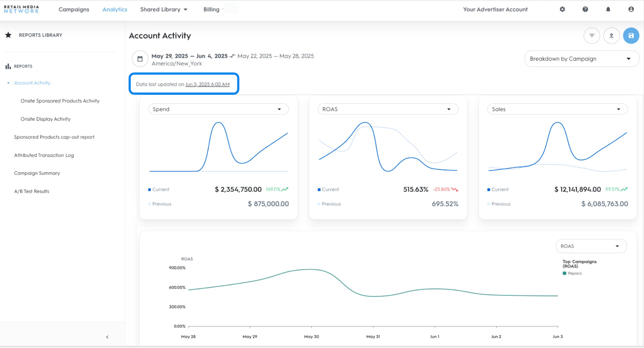Toggle the Pepsico legend color swatch
Image resolution: width=644 pixels, height=348 pixels.
(x=565, y=273)
